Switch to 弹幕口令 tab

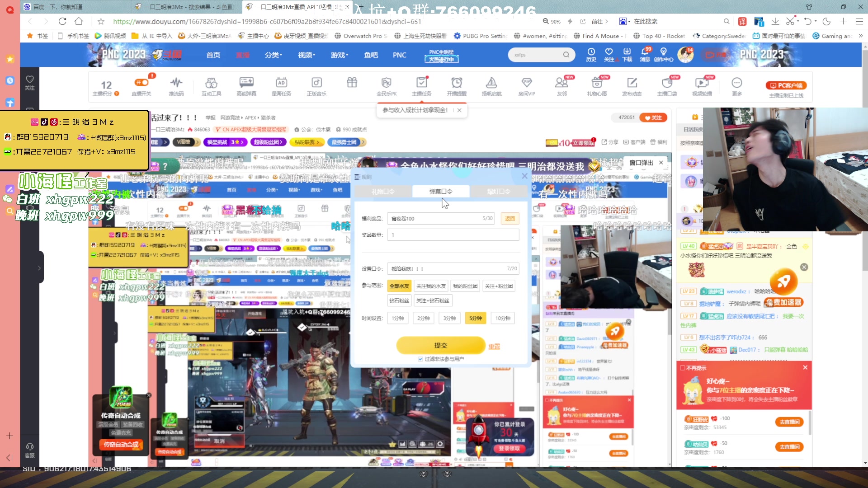click(441, 192)
